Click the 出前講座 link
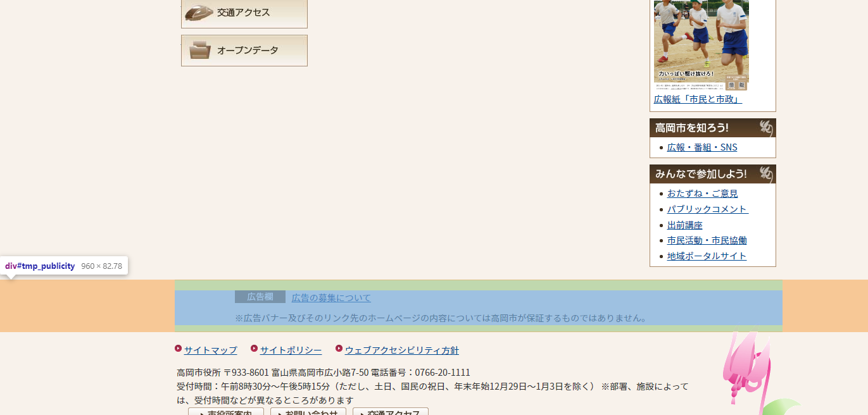 (x=684, y=225)
